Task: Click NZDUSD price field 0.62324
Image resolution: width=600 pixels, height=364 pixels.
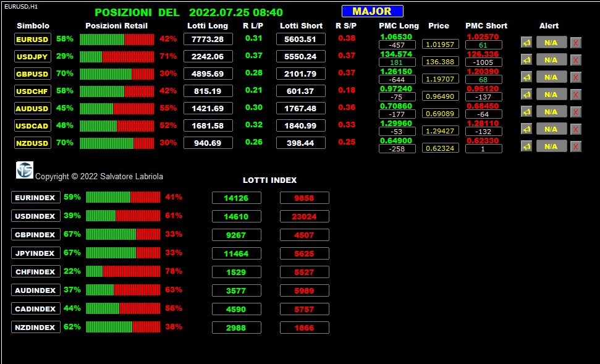Action: click(441, 148)
